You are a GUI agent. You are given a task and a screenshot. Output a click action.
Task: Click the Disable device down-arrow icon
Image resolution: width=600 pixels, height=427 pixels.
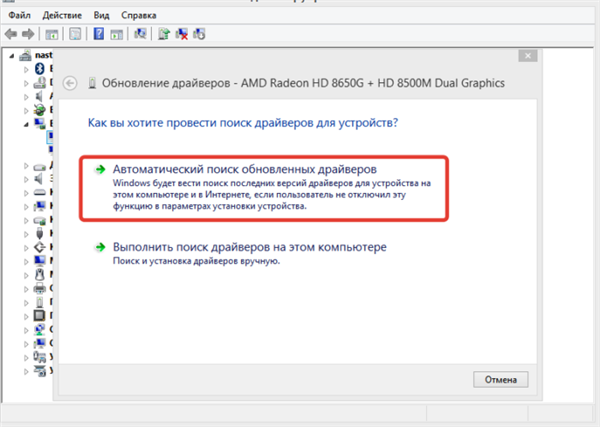click(199, 34)
